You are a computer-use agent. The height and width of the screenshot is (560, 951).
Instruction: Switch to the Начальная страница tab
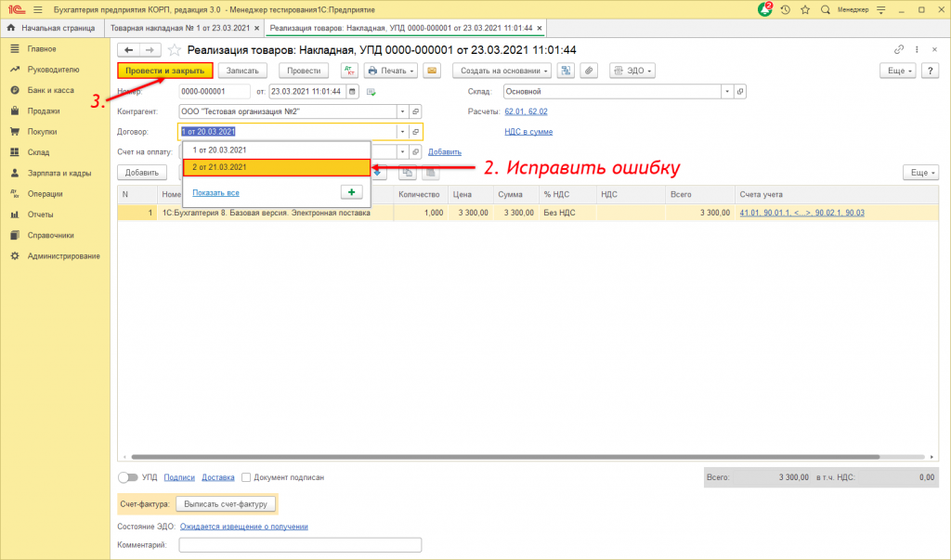coord(52,28)
